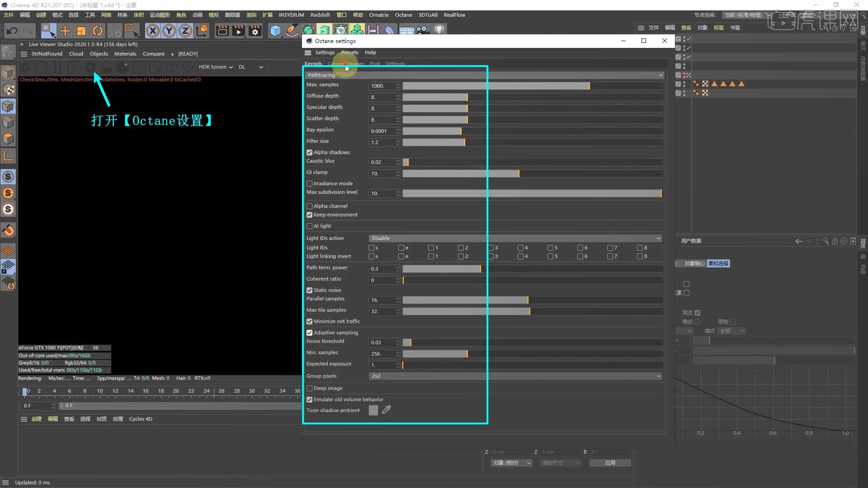Open the 绝对尺寸 size dropdown

[x=560, y=463]
